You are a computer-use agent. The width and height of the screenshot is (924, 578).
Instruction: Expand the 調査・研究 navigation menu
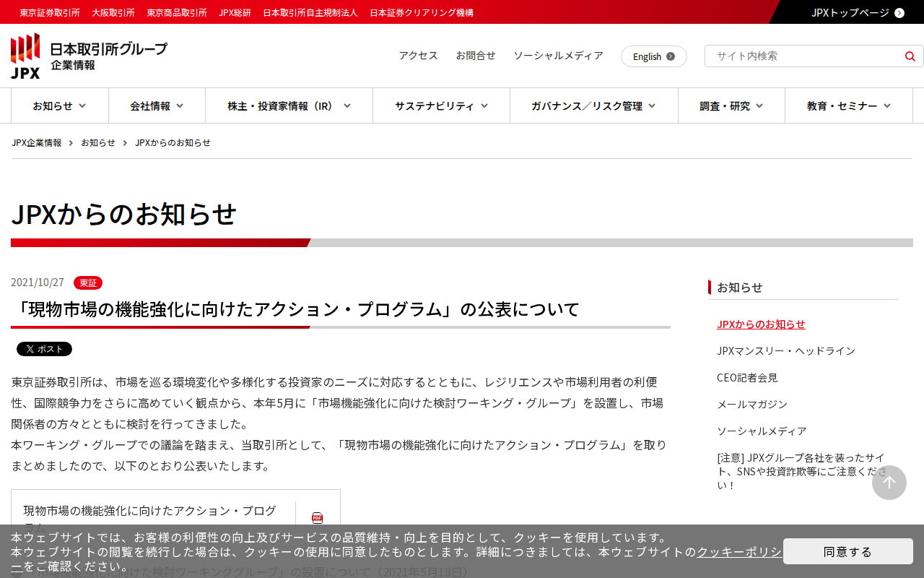[x=731, y=105]
